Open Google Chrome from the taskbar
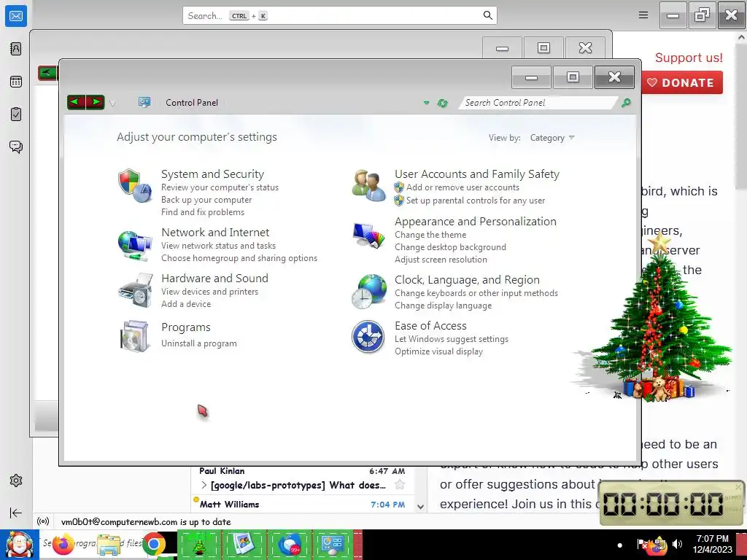 [153, 544]
